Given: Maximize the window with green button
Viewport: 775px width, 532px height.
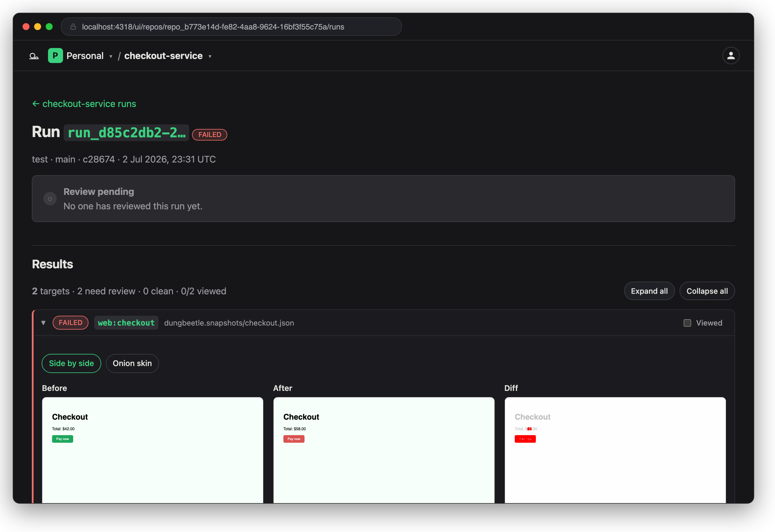Looking at the screenshot, I should click(x=49, y=27).
